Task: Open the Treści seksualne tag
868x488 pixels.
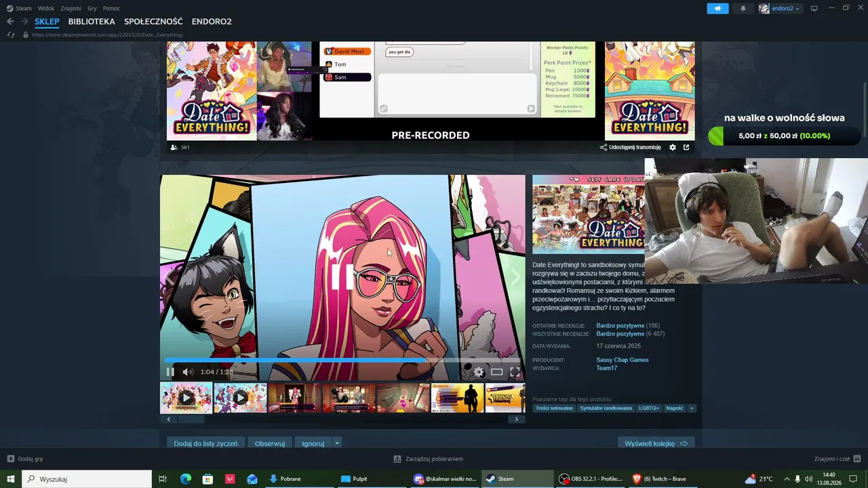Action: pos(554,408)
